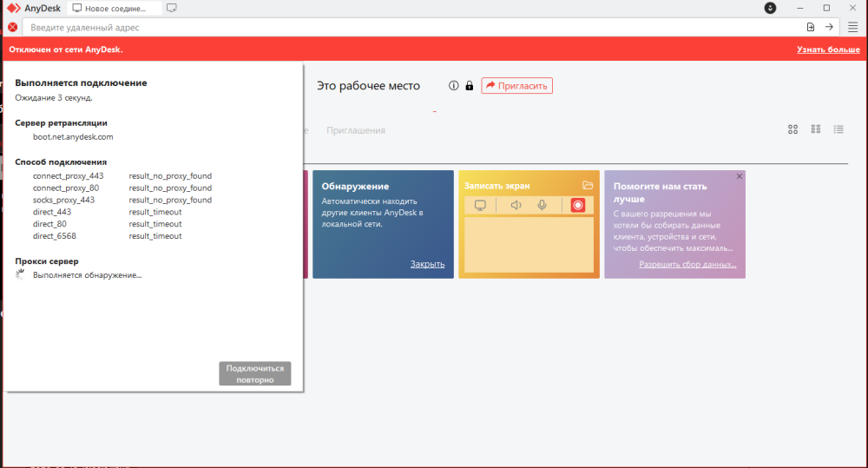Image resolution: width=868 pixels, height=468 pixels.
Task: Switch to large tiles view
Action: pyautogui.click(x=792, y=129)
